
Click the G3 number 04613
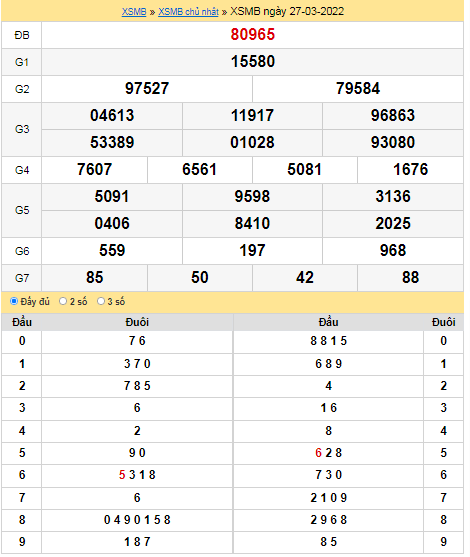112,115
